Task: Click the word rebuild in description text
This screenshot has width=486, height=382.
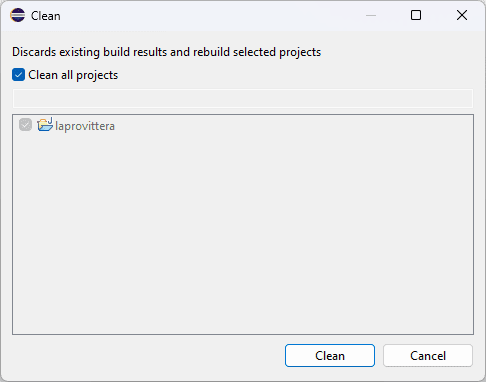Action: pos(211,52)
